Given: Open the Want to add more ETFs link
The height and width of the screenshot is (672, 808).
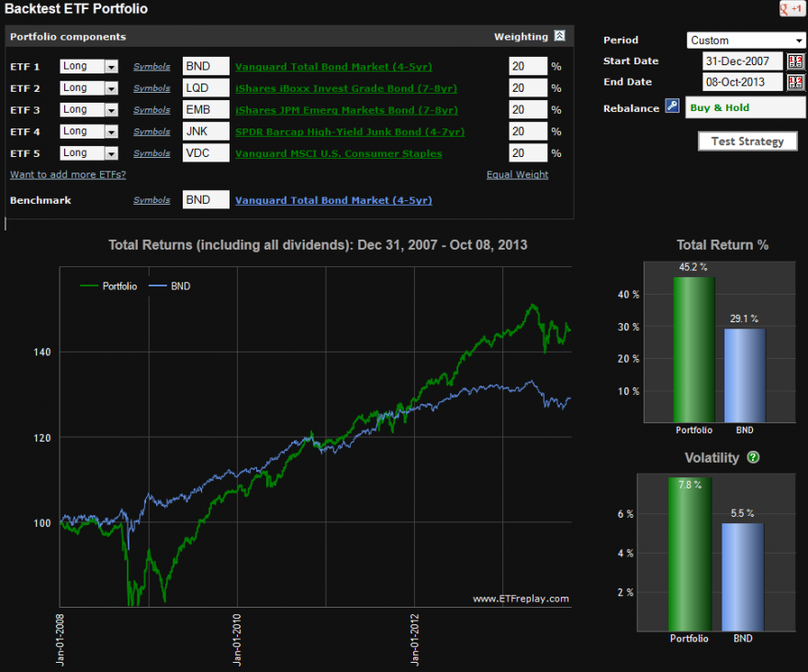Looking at the screenshot, I should click(68, 174).
